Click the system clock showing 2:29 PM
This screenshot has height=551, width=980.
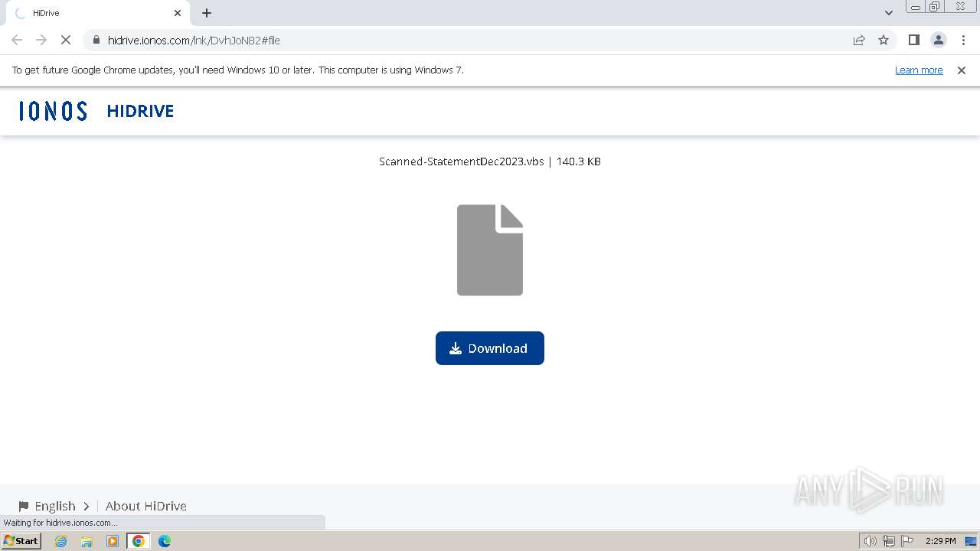tap(941, 541)
